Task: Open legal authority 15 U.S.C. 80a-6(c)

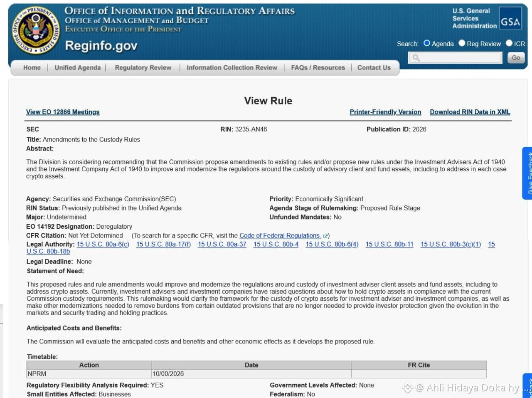Action: pos(103,245)
